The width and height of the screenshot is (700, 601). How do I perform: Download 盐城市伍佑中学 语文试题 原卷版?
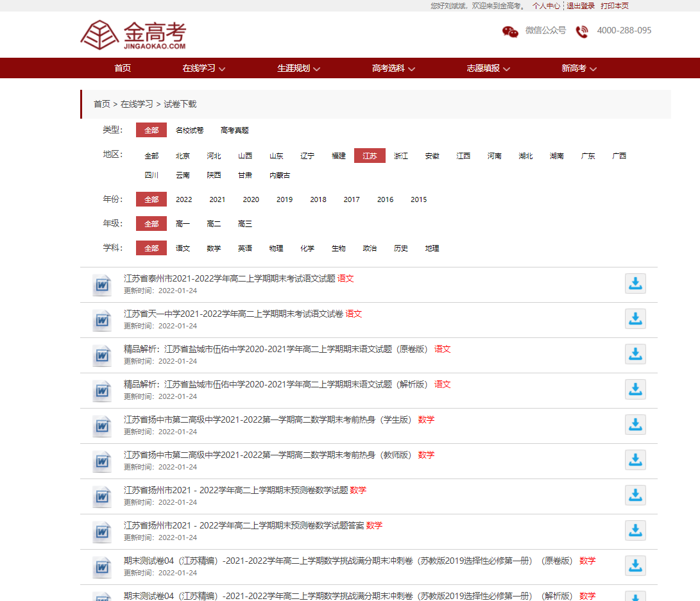pos(635,354)
